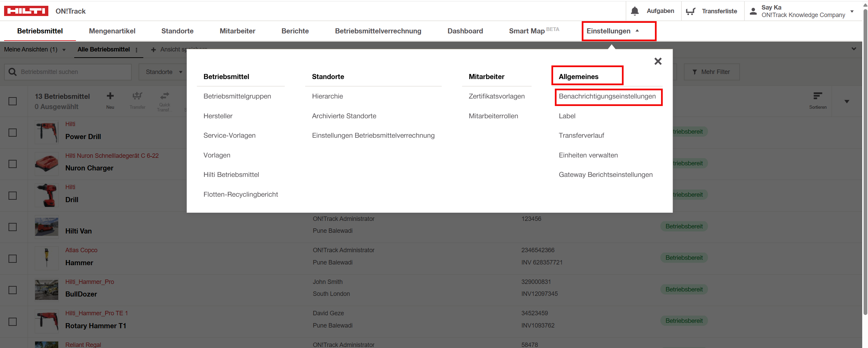Open Hersteller settings entry

tap(218, 116)
